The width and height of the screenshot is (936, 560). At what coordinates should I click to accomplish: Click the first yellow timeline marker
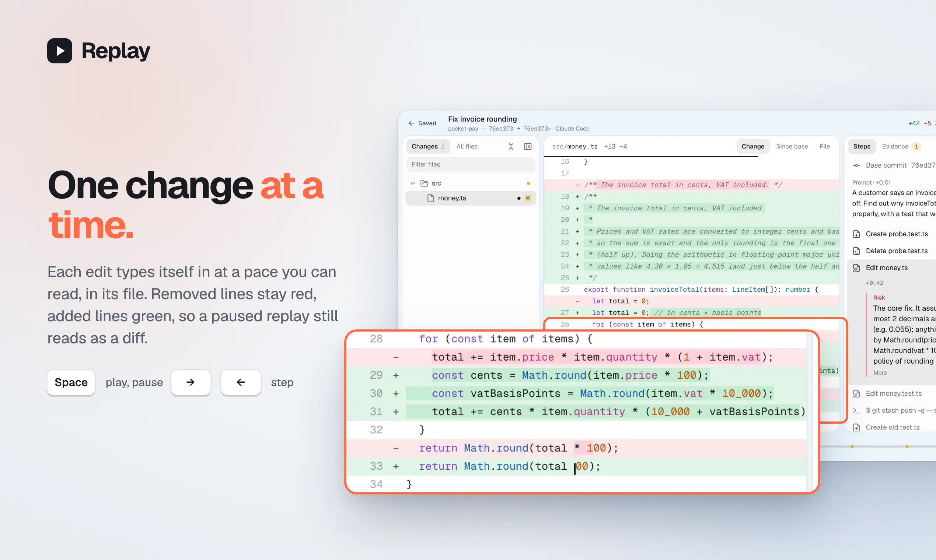[852, 447]
